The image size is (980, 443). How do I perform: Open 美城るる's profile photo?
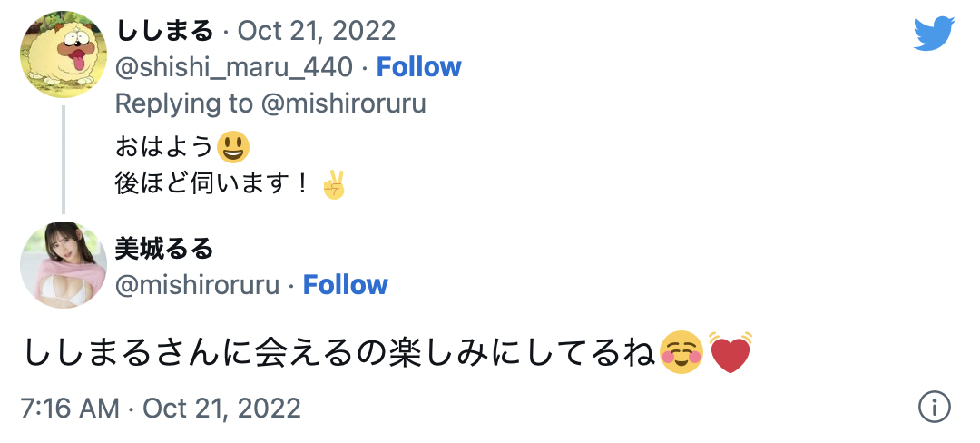coord(64,265)
